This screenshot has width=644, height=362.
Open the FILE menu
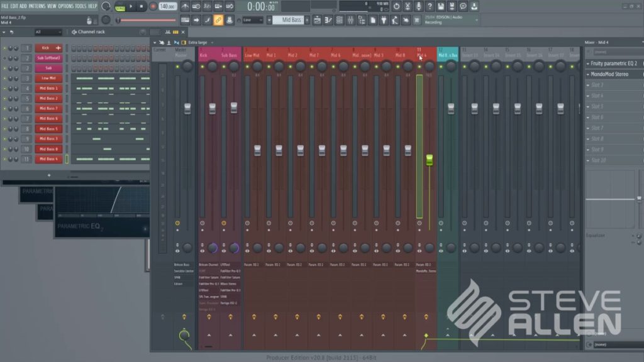coord(5,6)
